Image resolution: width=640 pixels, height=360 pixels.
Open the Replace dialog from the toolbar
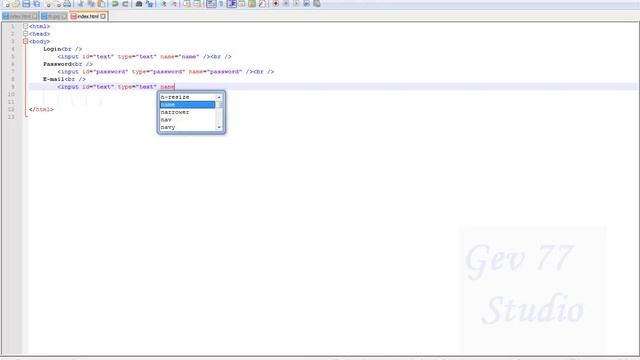click(149, 4)
